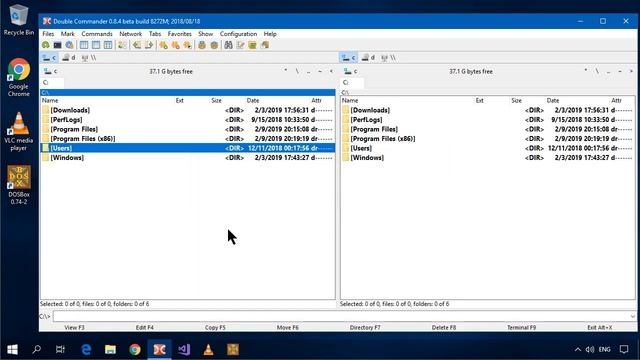Open Synchronize directories toolbar icon

click(253, 45)
